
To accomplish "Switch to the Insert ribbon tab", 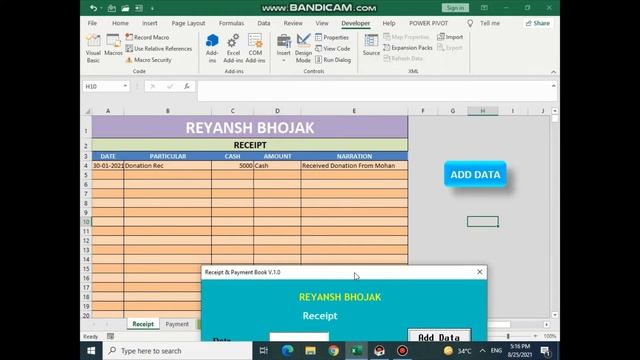I will 150,23.
